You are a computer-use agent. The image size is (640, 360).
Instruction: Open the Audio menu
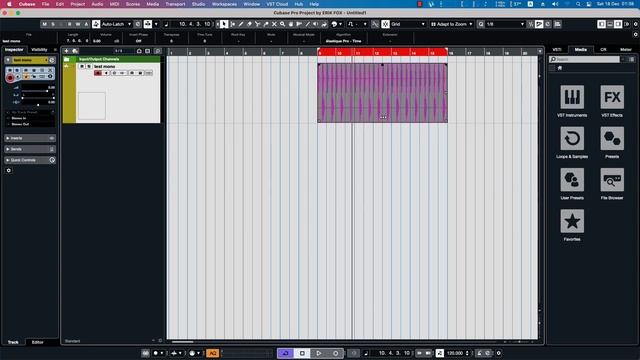(x=97, y=4)
